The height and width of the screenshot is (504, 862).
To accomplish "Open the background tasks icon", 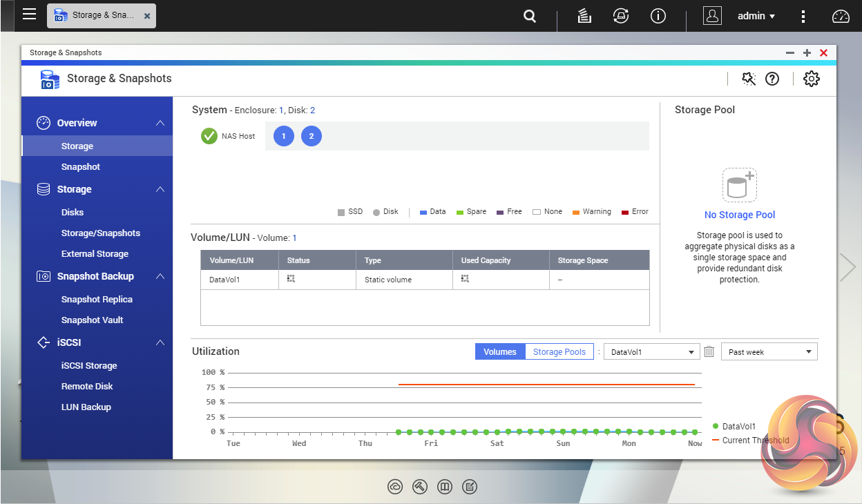I will pos(583,16).
